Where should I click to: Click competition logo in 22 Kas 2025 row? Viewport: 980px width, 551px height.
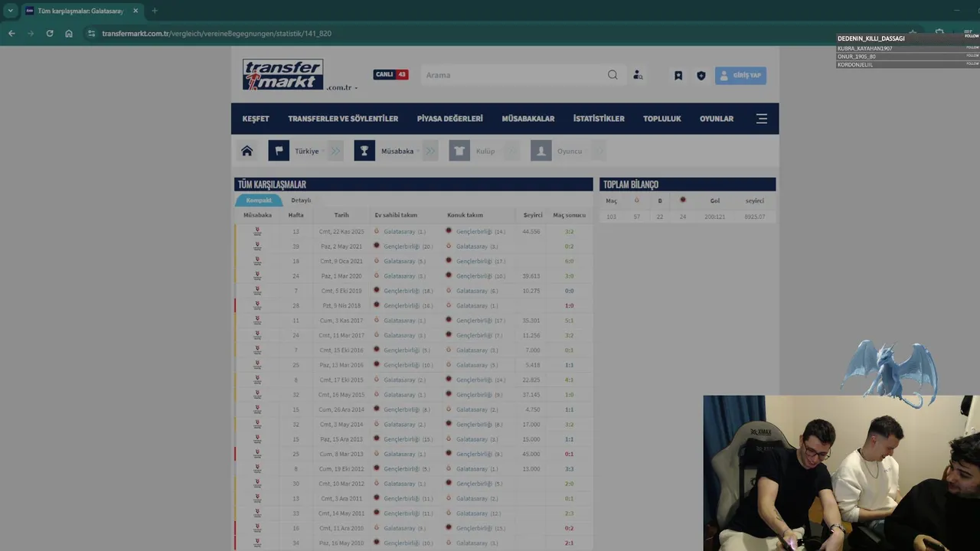tap(257, 231)
